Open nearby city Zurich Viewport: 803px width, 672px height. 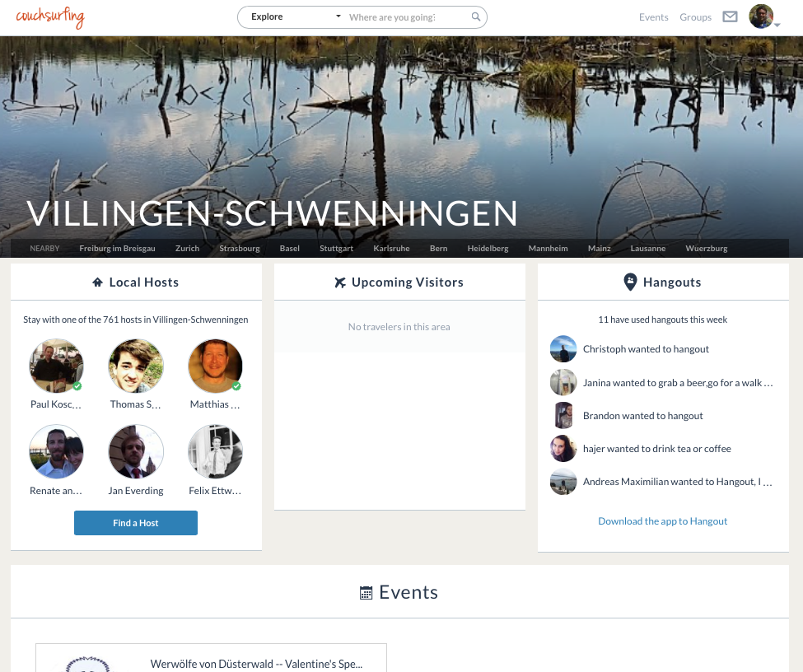click(188, 249)
